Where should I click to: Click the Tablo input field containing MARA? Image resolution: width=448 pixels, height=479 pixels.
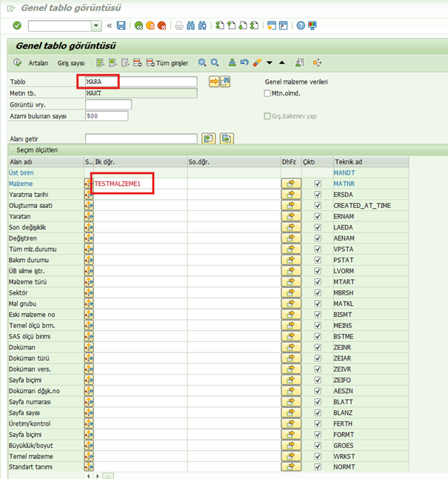click(x=141, y=81)
